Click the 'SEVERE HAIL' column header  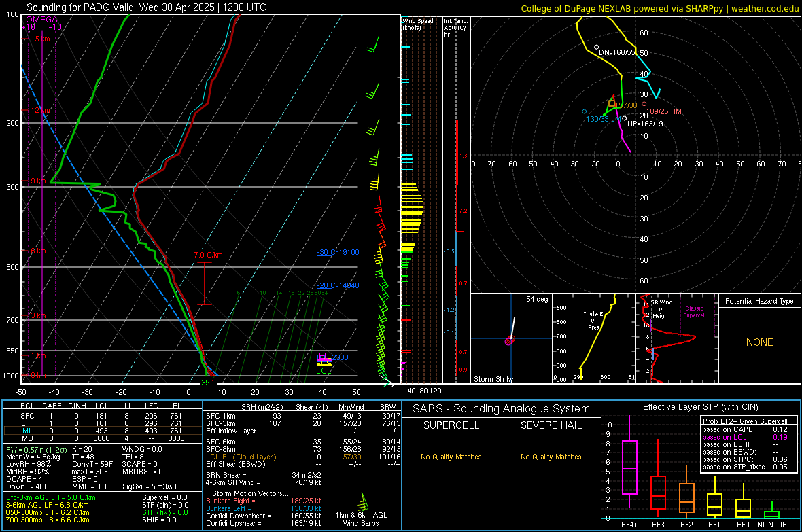(x=551, y=425)
